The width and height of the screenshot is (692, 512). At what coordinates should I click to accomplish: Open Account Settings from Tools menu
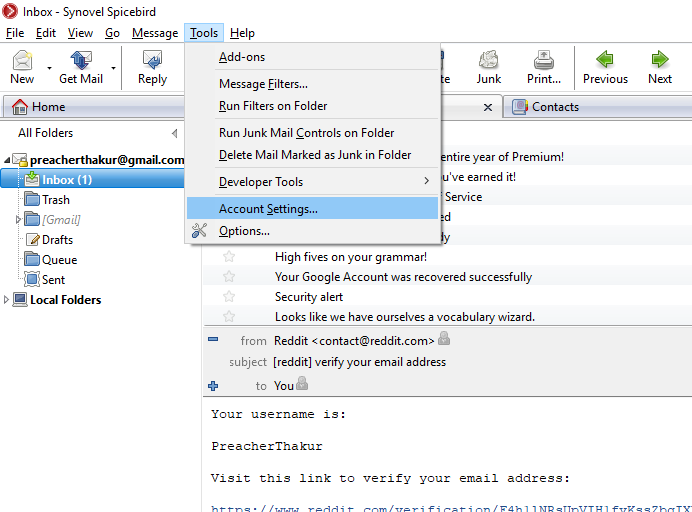coord(312,208)
